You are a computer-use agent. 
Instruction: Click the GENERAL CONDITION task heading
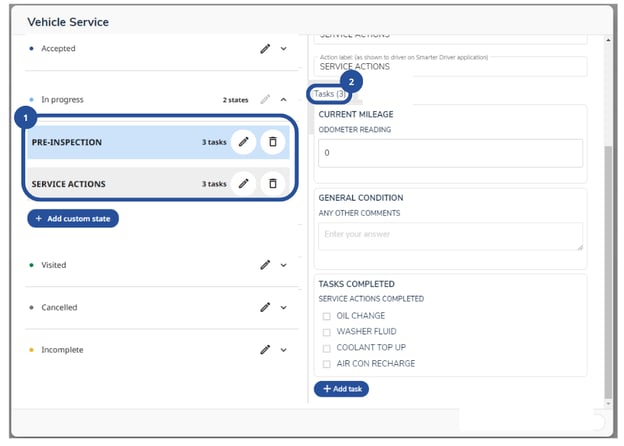point(361,198)
